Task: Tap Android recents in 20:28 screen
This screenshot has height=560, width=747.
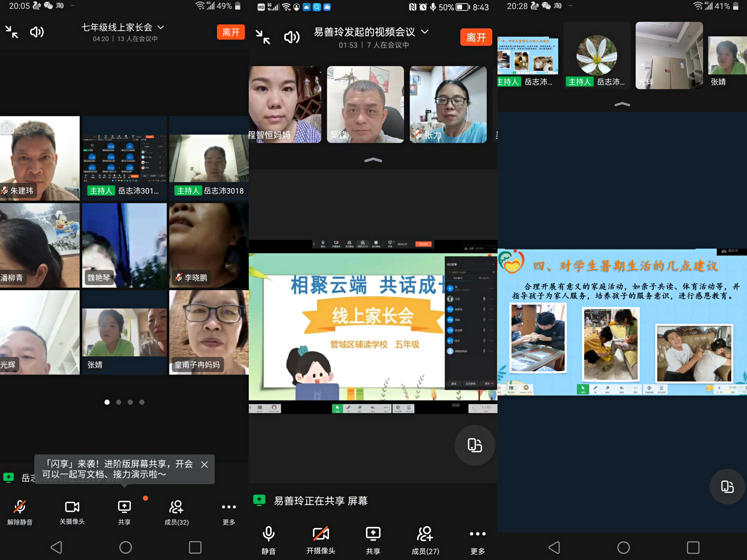Action: point(693,547)
